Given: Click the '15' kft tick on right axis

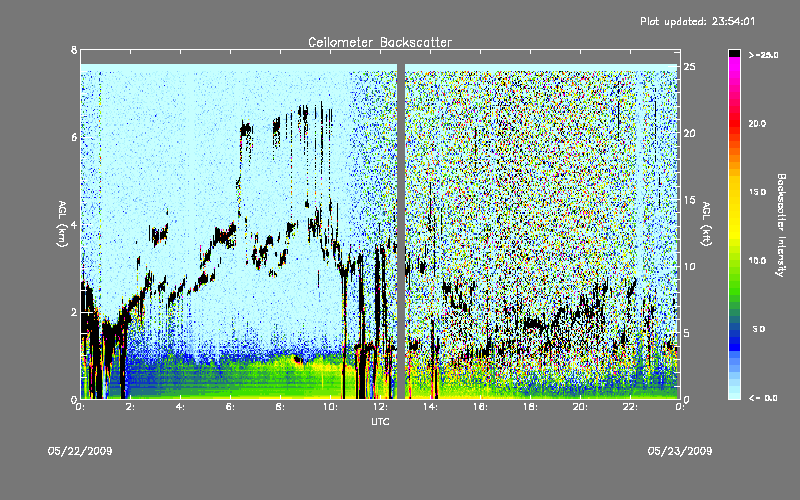Looking at the screenshot, I should click(690, 200).
